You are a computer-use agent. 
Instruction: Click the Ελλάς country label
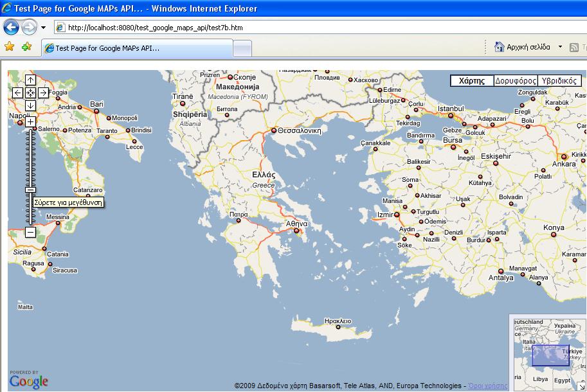coord(264,175)
